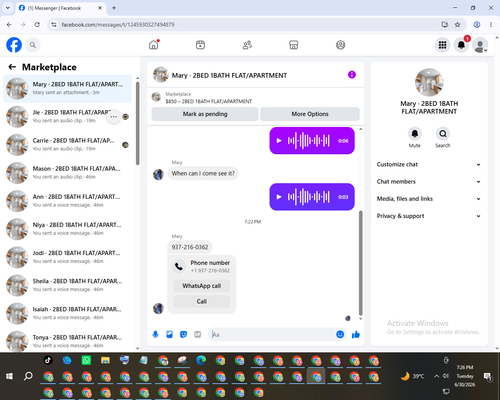
Task: Click the listing profile picture in right panel
Action: click(x=429, y=82)
